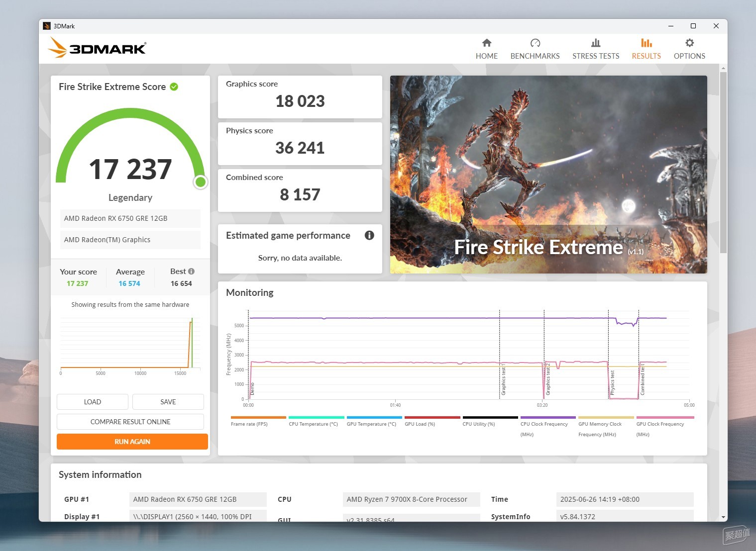
Task: Click the CPU value AMD Ryzen 7 9700X
Action: pyautogui.click(x=412, y=499)
